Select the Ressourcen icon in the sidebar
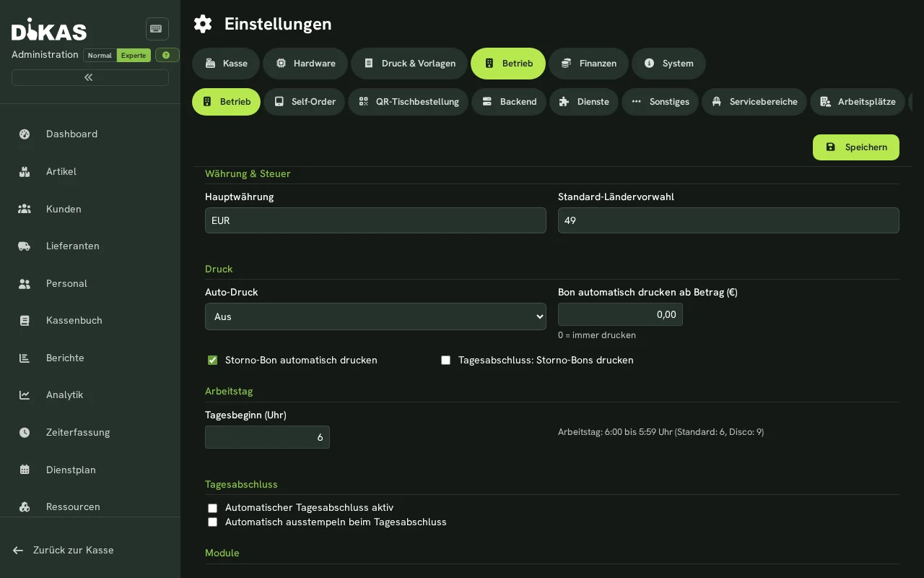The width and height of the screenshot is (924, 578). click(25, 506)
